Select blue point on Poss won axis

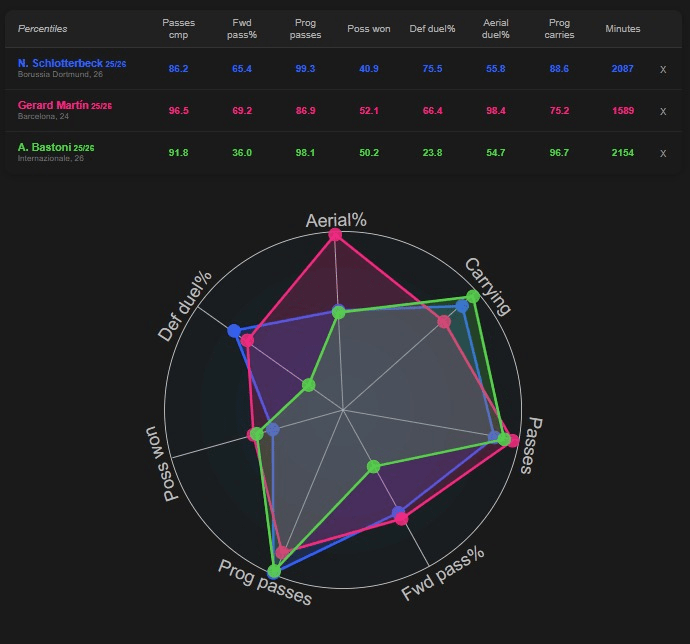274,429
